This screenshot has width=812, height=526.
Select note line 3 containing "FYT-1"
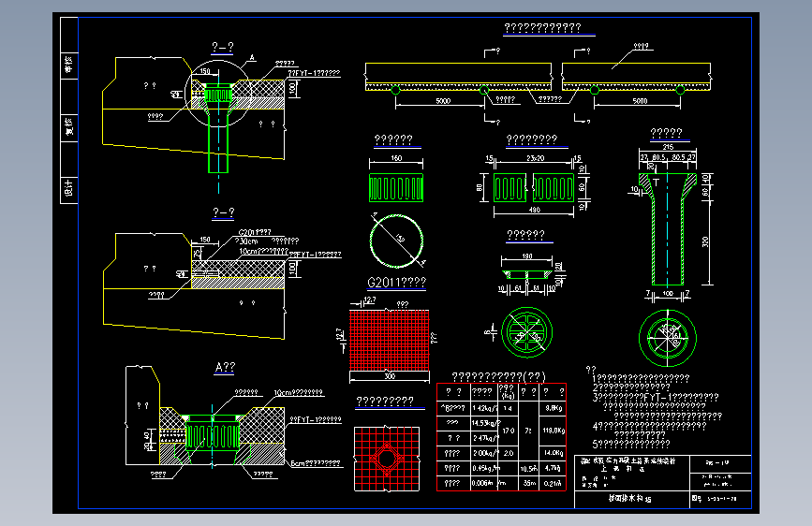click(656, 397)
